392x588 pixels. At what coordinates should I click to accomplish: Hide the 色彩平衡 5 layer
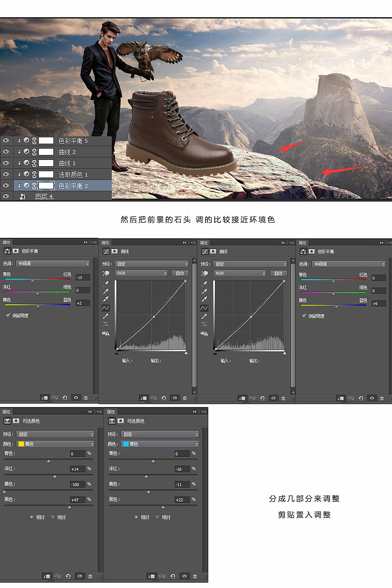pyautogui.click(x=5, y=141)
